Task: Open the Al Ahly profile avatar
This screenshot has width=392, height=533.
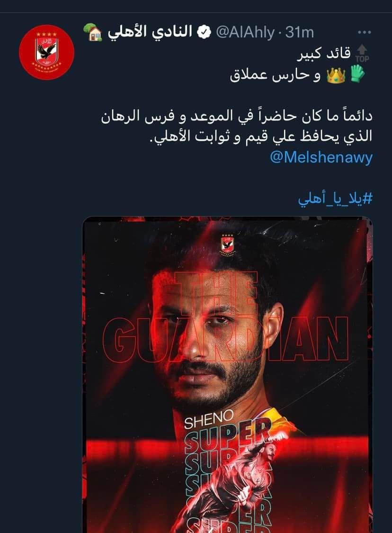Action: pyautogui.click(x=46, y=52)
